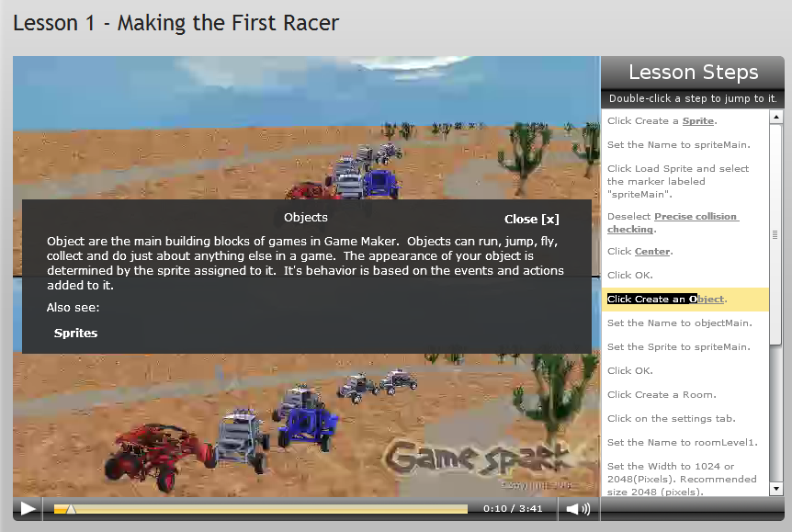This screenshot has height=532, width=792.
Task: Play the lesson video
Action: [28, 509]
